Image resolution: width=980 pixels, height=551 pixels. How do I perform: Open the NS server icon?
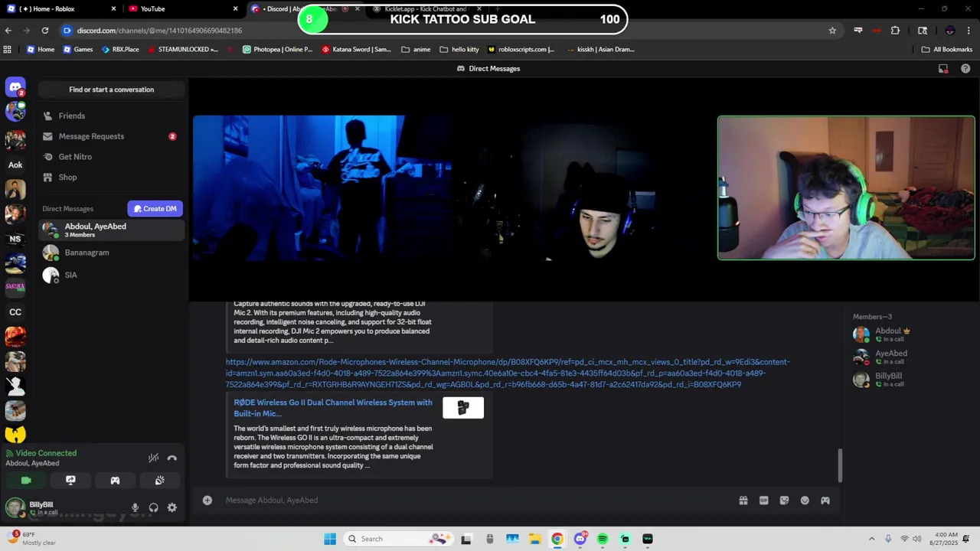coord(15,239)
